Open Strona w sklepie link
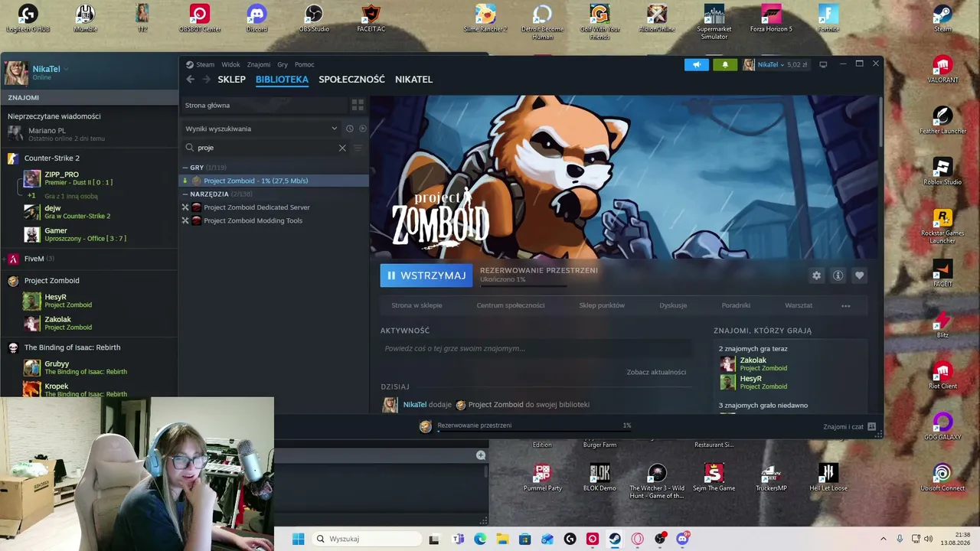The image size is (980, 551). (x=416, y=305)
